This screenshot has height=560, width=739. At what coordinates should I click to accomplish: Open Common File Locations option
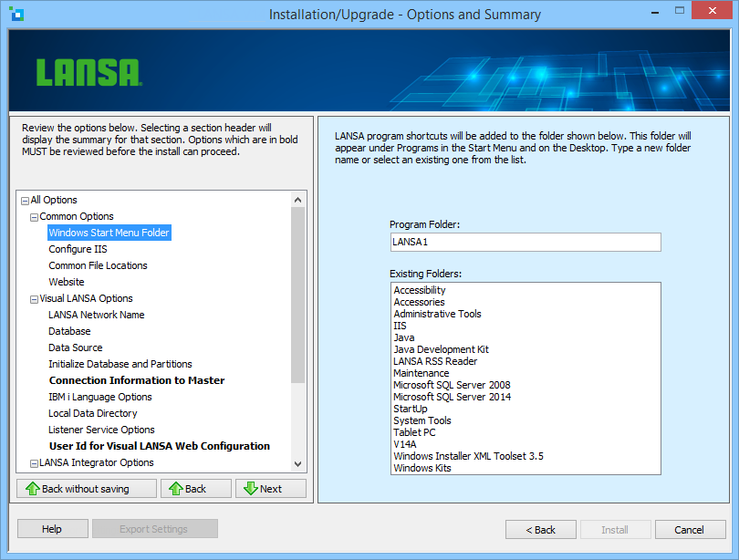coord(98,265)
